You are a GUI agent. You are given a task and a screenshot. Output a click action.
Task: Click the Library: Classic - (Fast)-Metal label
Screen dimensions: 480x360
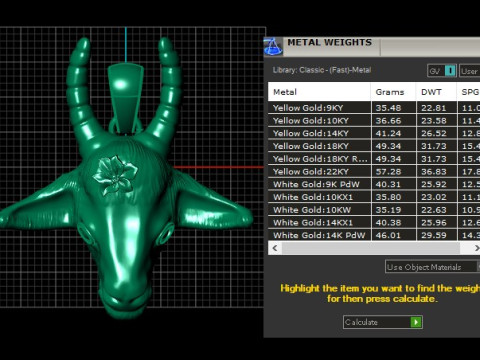coord(322,70)
